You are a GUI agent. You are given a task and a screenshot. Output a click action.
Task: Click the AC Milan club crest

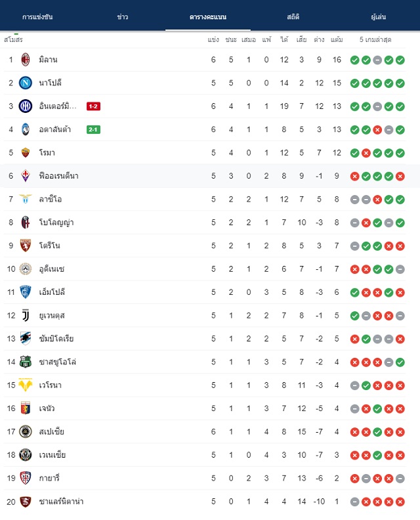point(26,60)
